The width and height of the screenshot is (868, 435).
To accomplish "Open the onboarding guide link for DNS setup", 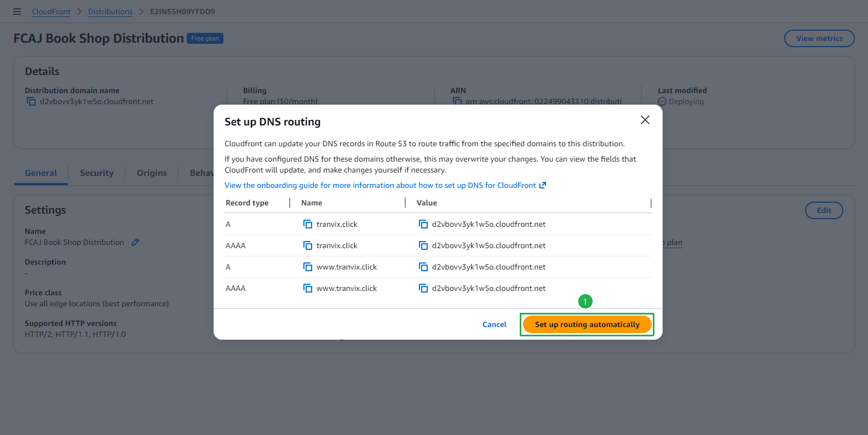I will pos(385,185).
